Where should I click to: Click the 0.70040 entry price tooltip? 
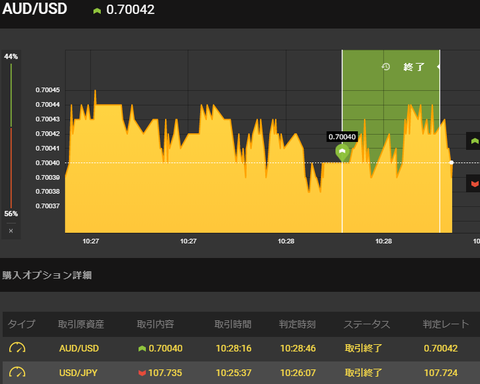click(342, 137)
